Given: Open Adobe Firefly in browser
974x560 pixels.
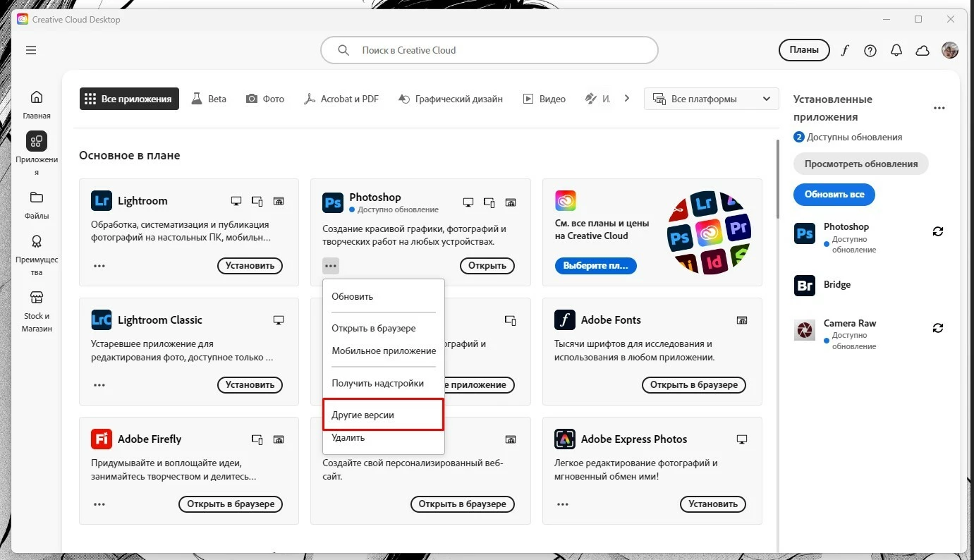Looking at the screenshot, I should (231, 504).
